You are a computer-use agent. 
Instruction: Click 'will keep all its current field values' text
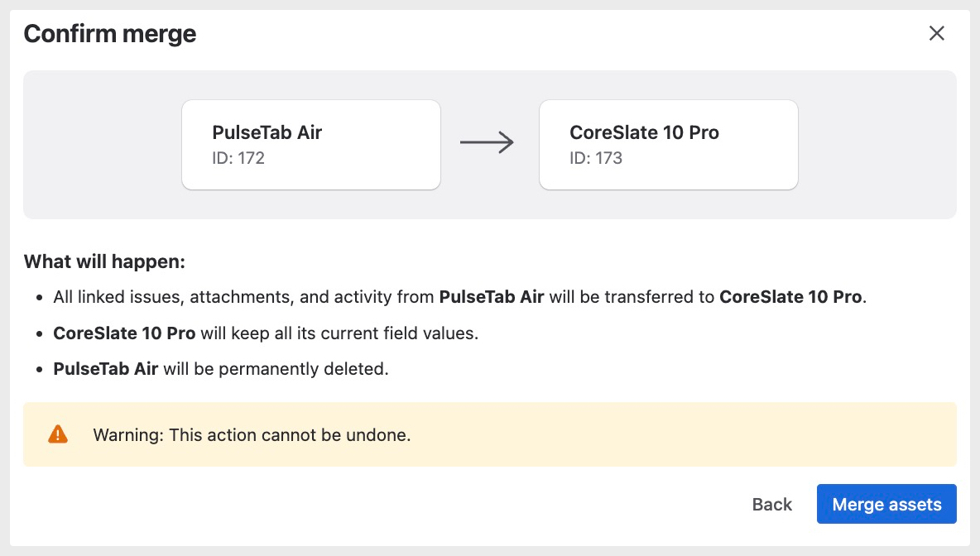coord(339,333)
